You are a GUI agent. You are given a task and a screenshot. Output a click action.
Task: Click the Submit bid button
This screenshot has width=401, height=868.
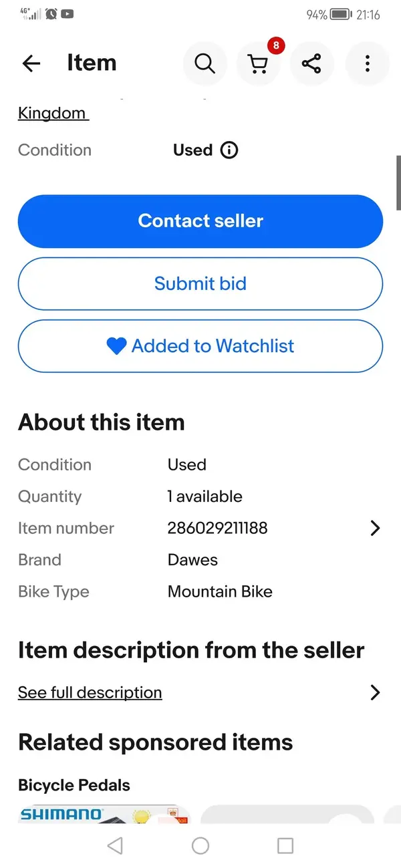[200, 283]
